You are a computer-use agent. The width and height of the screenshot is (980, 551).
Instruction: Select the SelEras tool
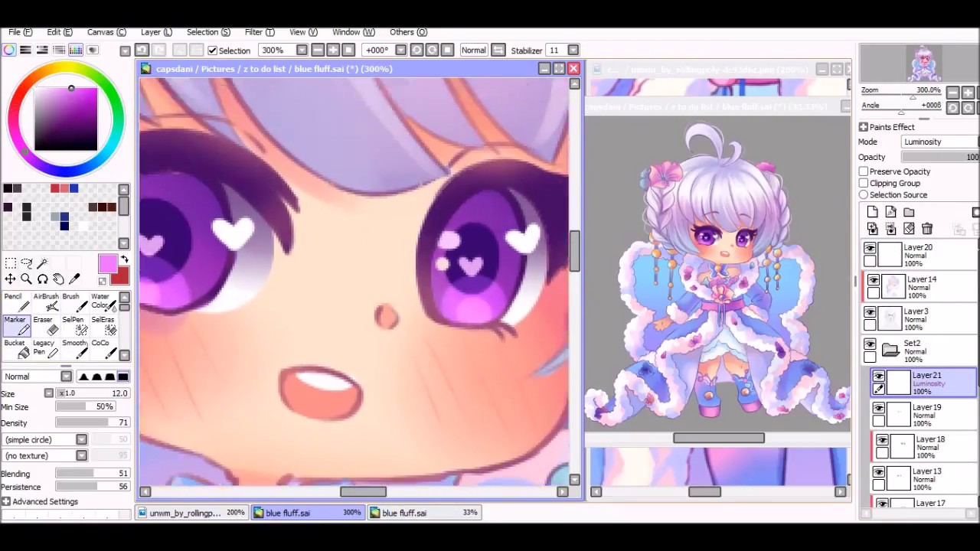pos(103,325)
